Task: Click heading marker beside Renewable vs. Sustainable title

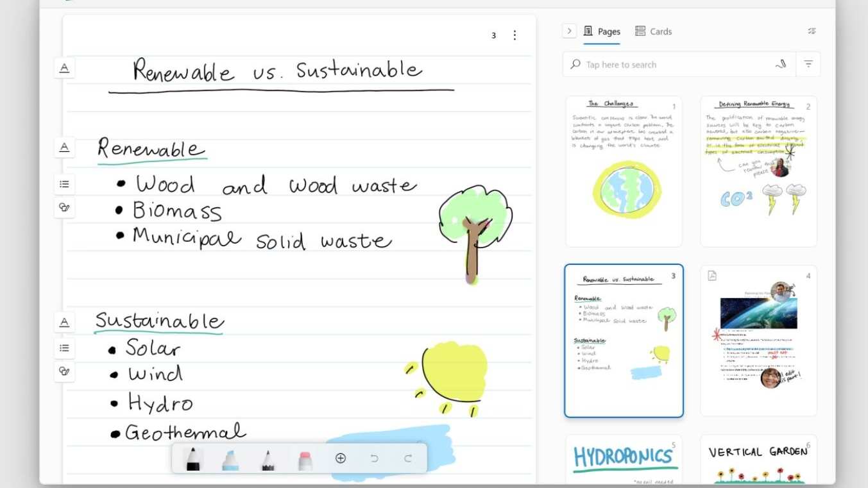Action: [64, 68]
